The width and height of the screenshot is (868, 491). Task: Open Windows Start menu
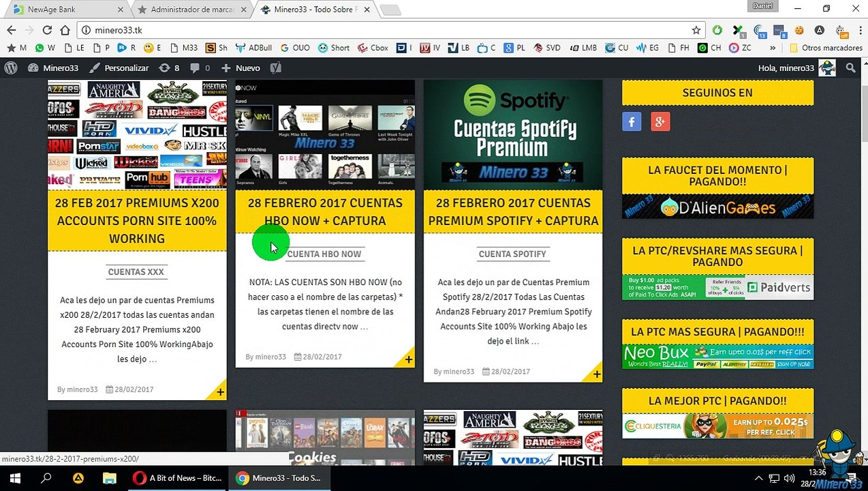15,478
